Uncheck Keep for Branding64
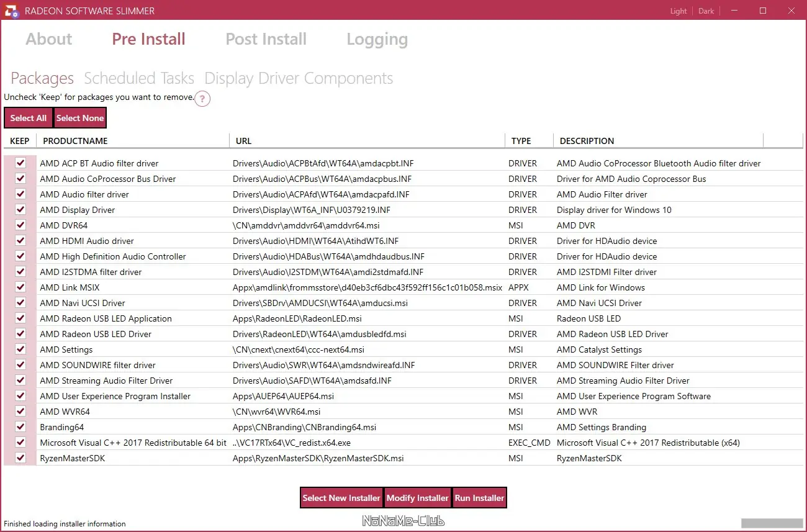This screenshot has height=532, width=807. coord(20,427)
